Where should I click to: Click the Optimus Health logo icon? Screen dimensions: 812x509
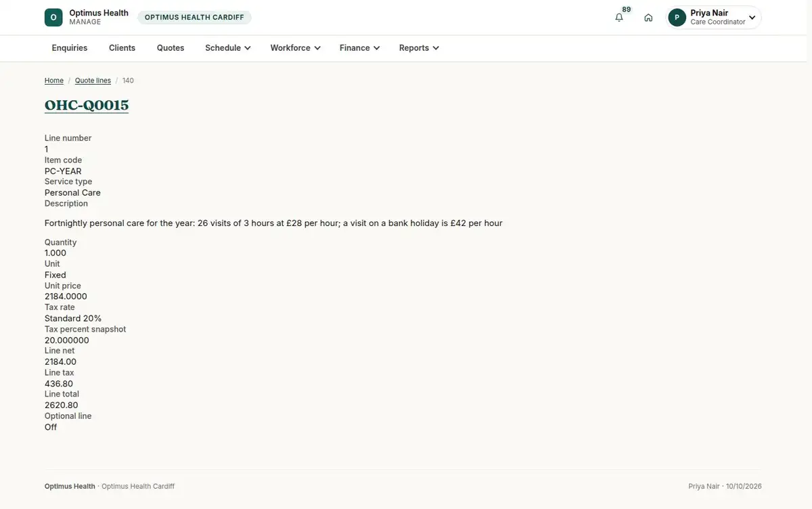coord(53,18)
